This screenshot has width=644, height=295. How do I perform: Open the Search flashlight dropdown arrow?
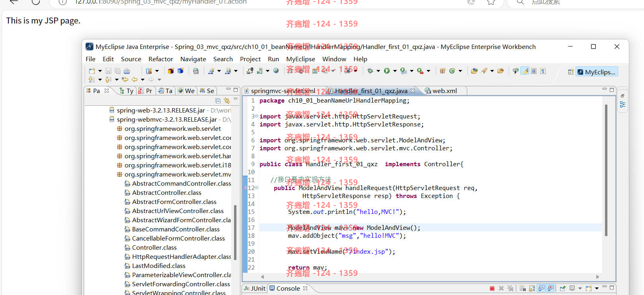[492, 71]
